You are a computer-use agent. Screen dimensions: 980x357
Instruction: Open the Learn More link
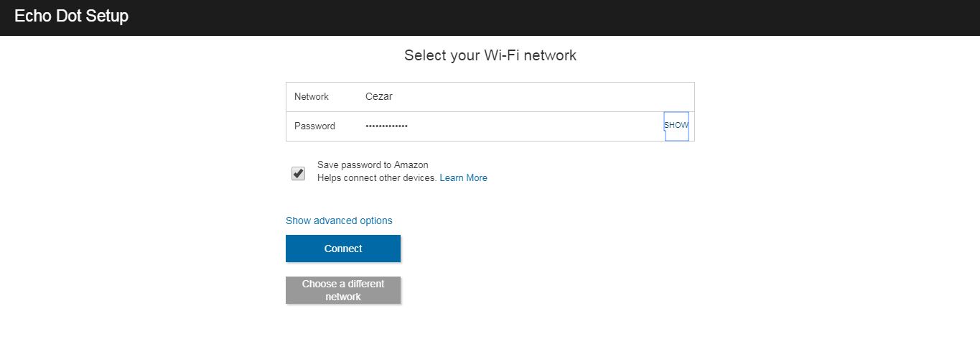(463, 177)
